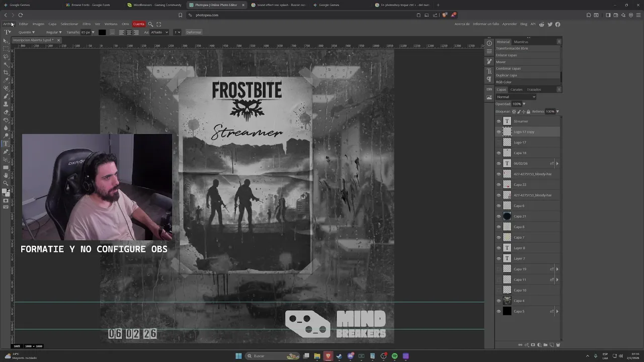Hide the Capa 22 layer
This screenshot has width=644, height=362.
click(x=499, y=185)
